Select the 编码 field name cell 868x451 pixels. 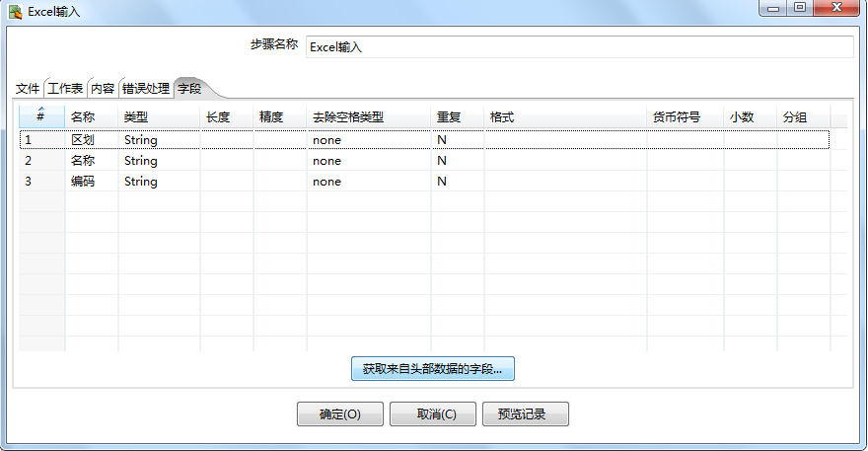coord(92,182)
